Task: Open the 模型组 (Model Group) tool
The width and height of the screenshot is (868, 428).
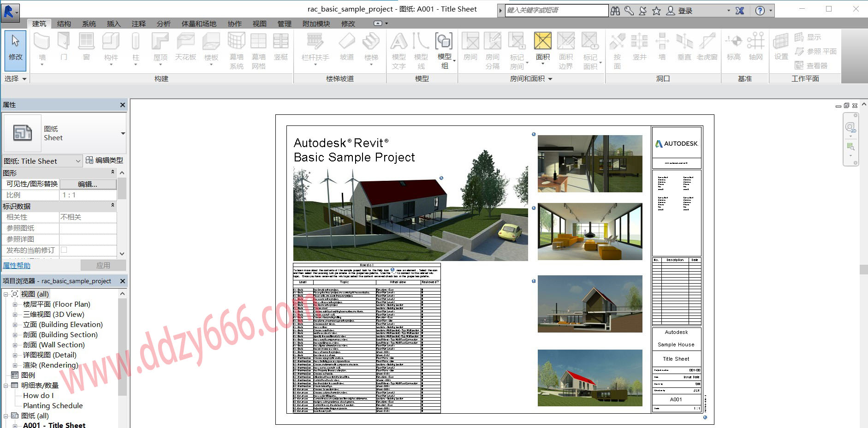Action: (x=445, y=51)
